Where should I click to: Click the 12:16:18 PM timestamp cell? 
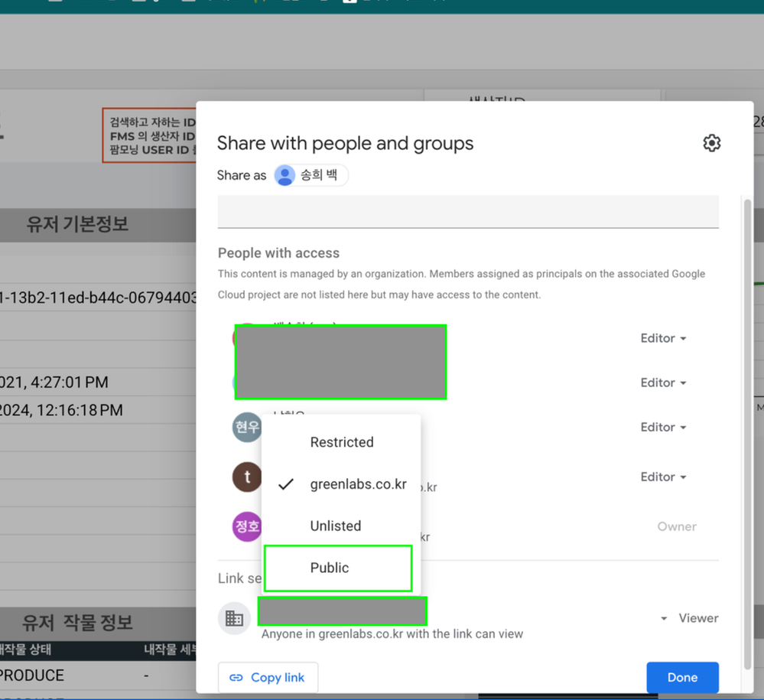point(61,411)
